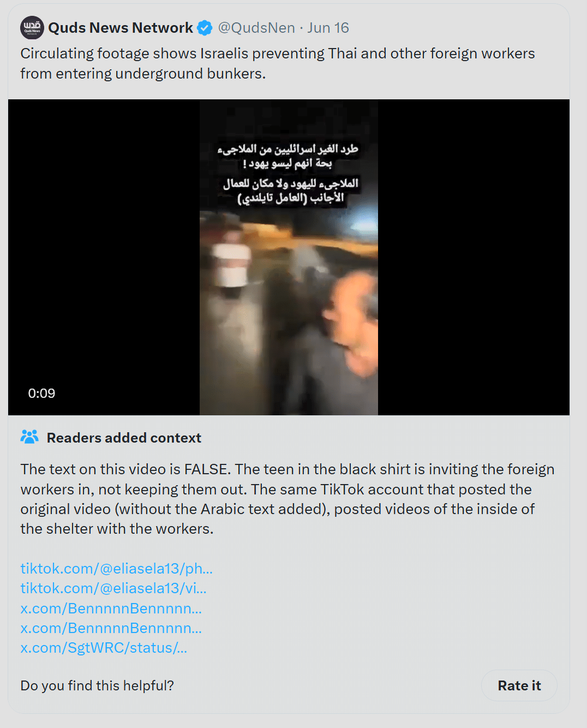The width and height of the screenshot is (587, 728).
Task: Click the tweet text about Thai workers
Action: click(278, 63)
